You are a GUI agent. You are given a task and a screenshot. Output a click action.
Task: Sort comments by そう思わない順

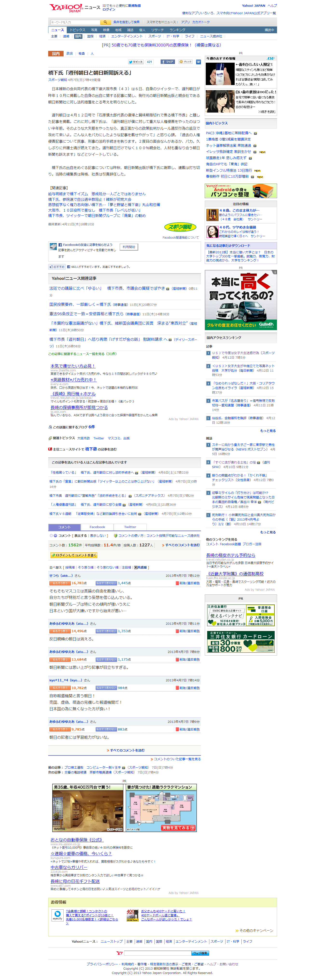tap(108, 567)
